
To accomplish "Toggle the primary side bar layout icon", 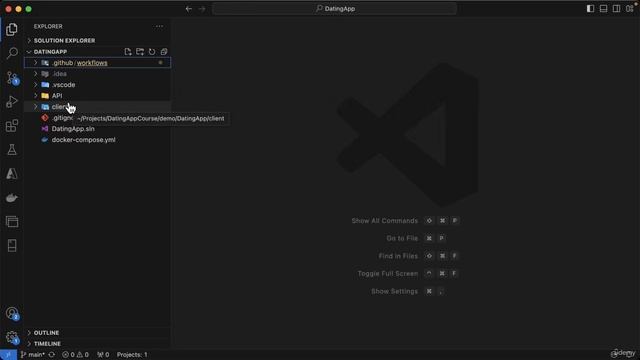I will pos(590,9).
